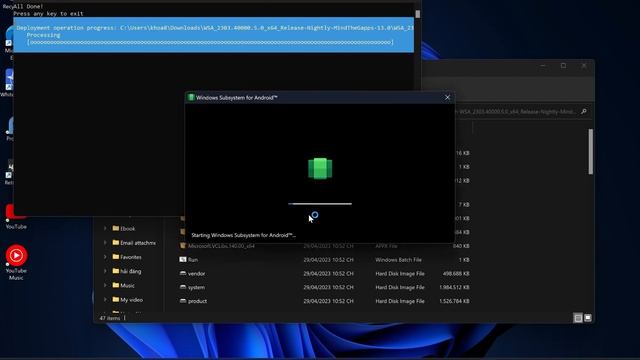
Task: Select the system disk image file
Action: click(324, 287)
